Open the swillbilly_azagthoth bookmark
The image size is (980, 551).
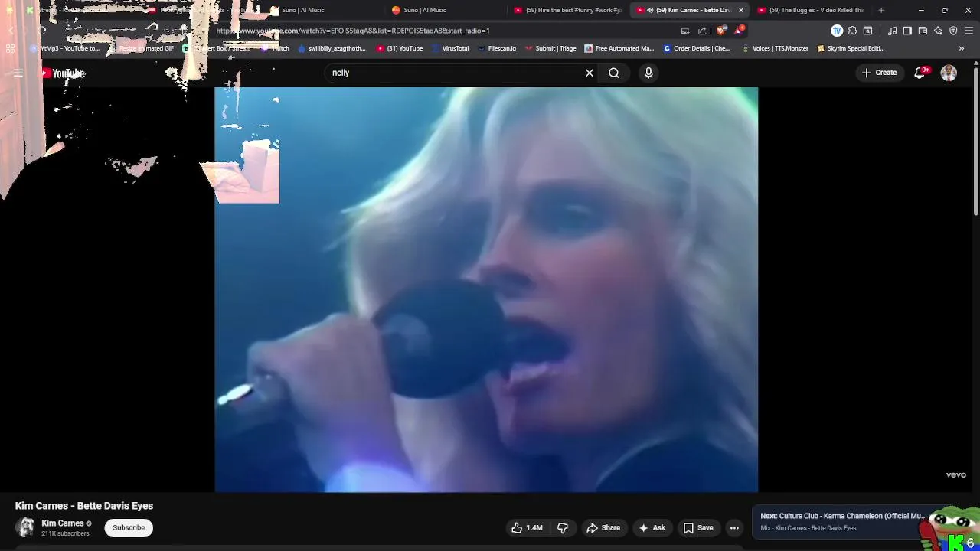pos(332,48)
